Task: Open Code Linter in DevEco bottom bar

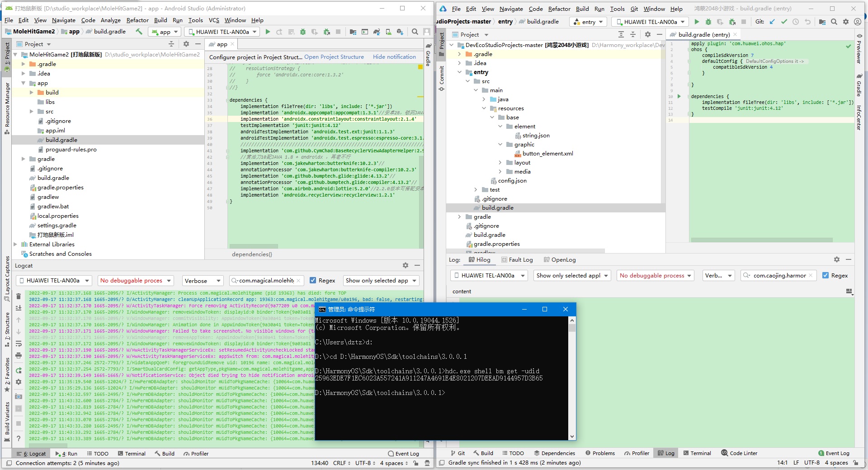Action: (x=739, y=453)
